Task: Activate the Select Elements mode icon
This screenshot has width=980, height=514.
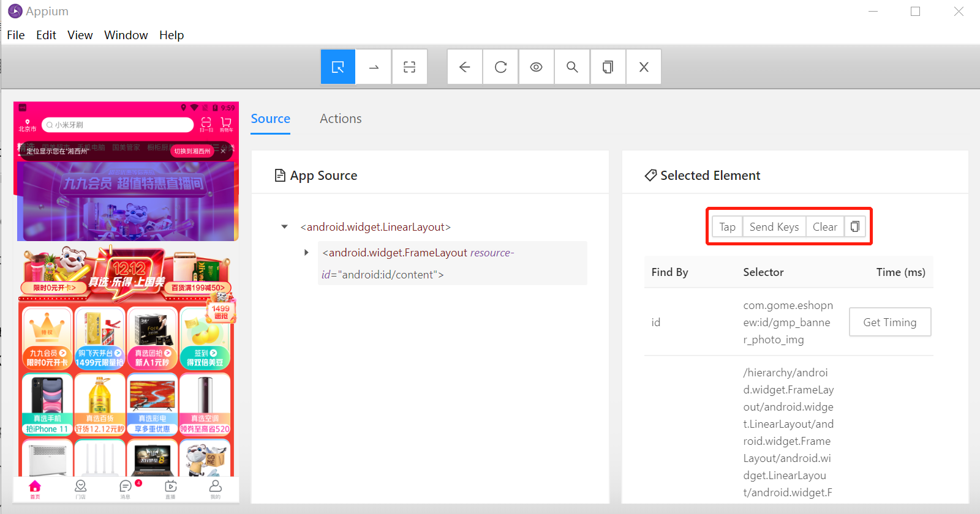Action: click(338, 67)
